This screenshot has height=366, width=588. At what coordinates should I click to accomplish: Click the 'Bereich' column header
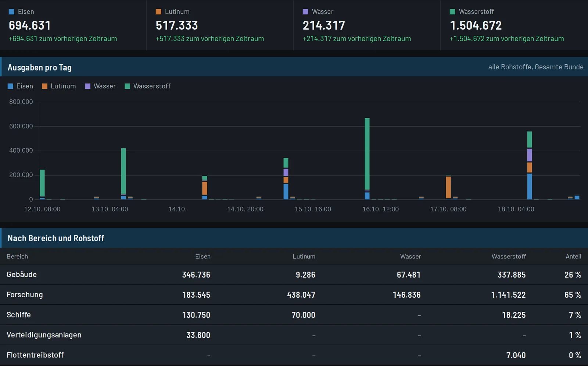tap(17, 257)
